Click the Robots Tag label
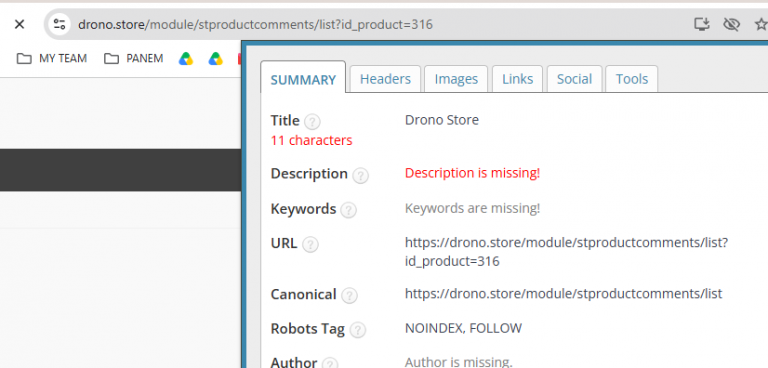The height and width of the screenshot is (368, 768). pos(308,329)
